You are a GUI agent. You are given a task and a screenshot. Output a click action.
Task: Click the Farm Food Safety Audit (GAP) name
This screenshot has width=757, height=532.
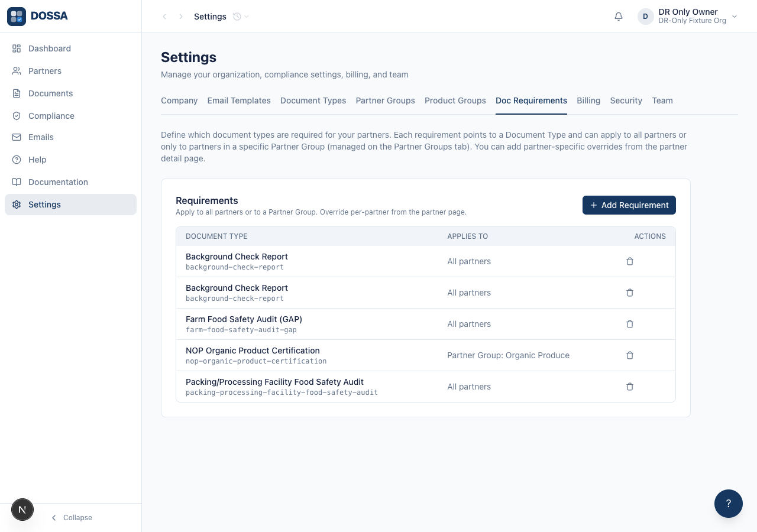(x=244, y=319)
